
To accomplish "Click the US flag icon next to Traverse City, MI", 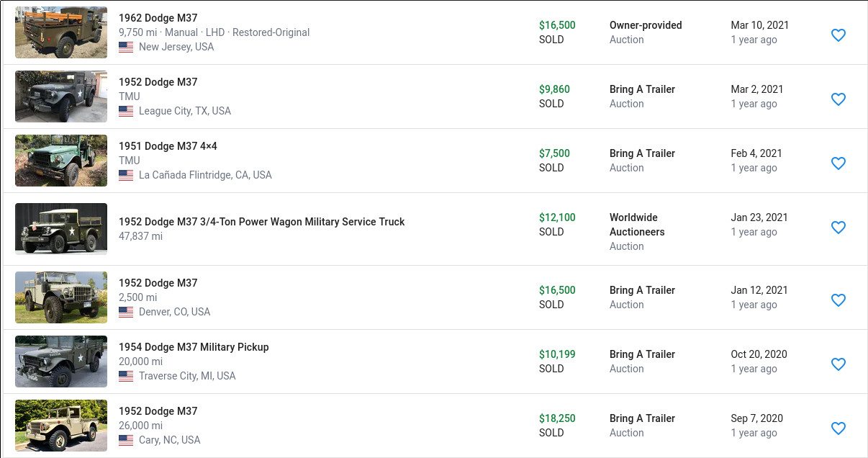I will [126, 376].
